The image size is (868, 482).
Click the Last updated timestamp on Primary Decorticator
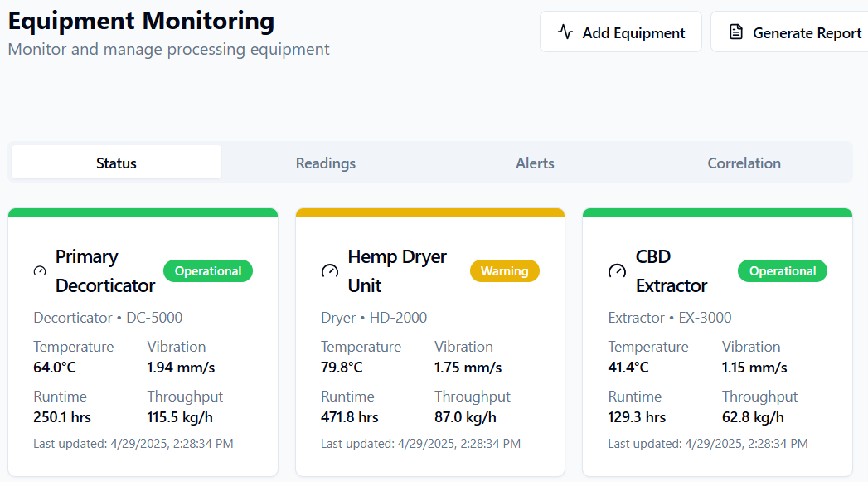pos(133,444)
